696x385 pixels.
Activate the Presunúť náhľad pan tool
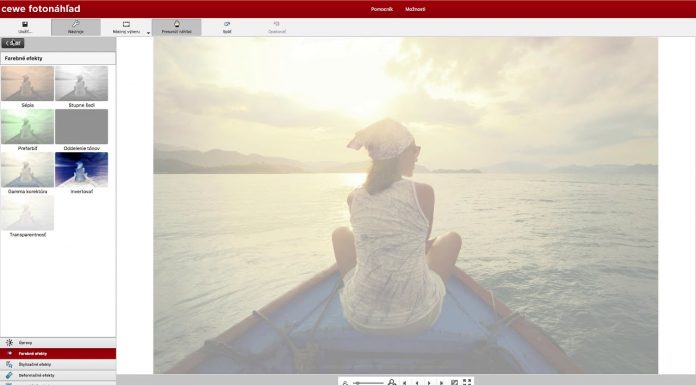tap(176, 28)
